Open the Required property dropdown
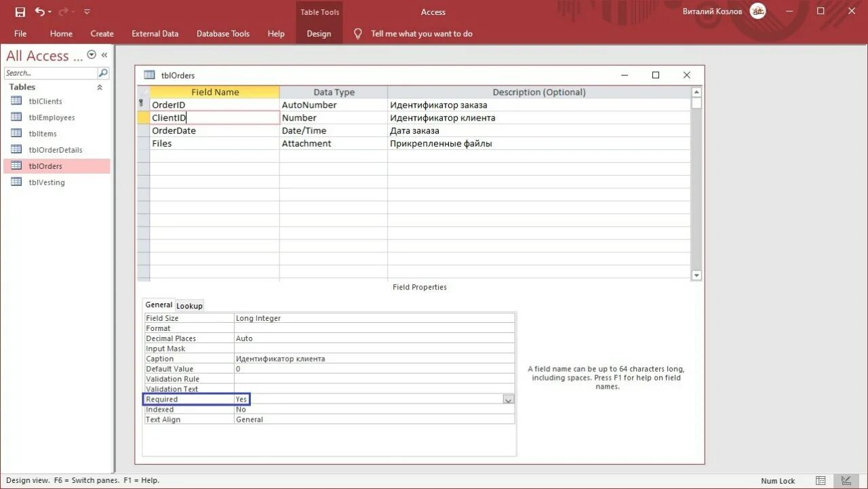 (509, 399)
